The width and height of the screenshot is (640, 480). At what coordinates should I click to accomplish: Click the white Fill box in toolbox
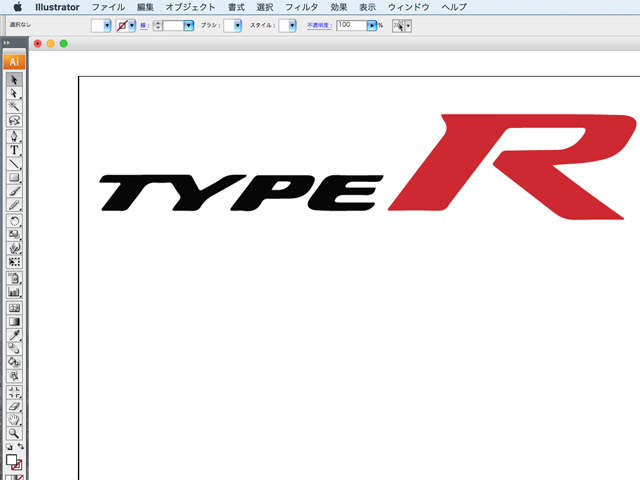(x=11, y=460)
